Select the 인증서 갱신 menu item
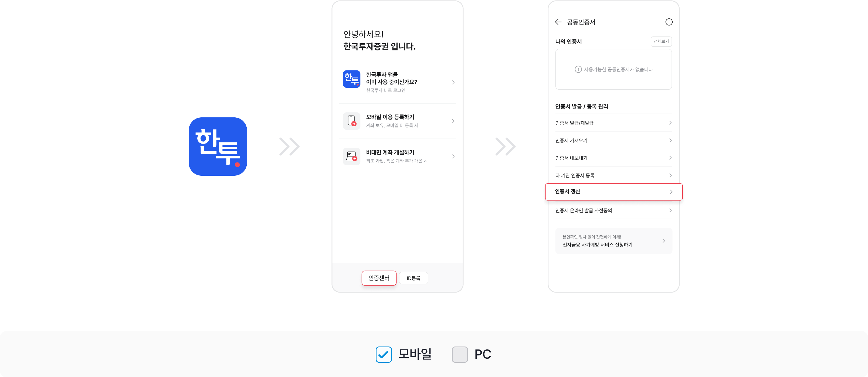This screenshot has height=377, width=868. (613, 192)
